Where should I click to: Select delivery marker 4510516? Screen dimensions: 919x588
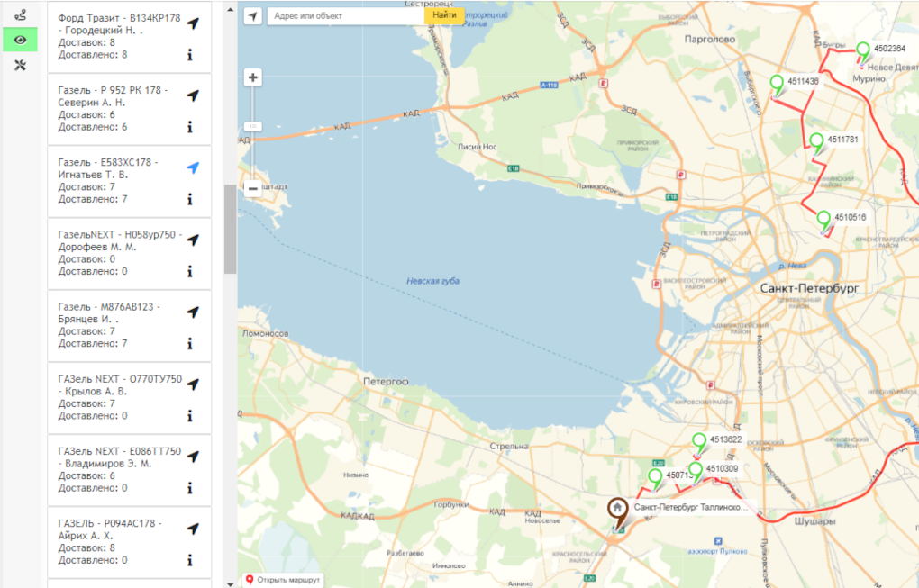click(823, 221)
